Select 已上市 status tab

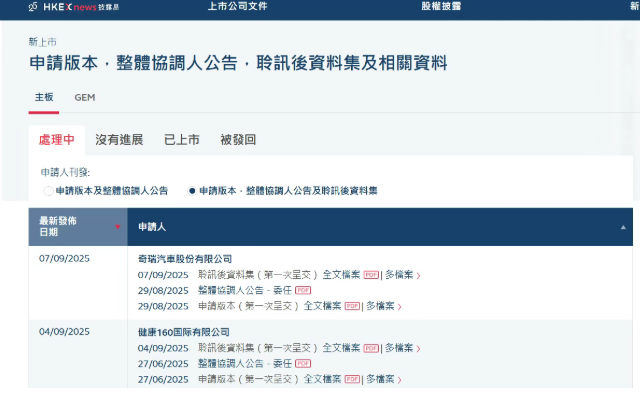tap(182, 140)
